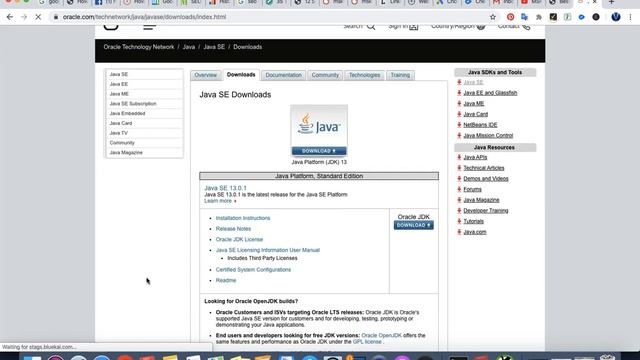Open a new browser tab
This screenshot has width=640, height=360.
coord(611,2)
